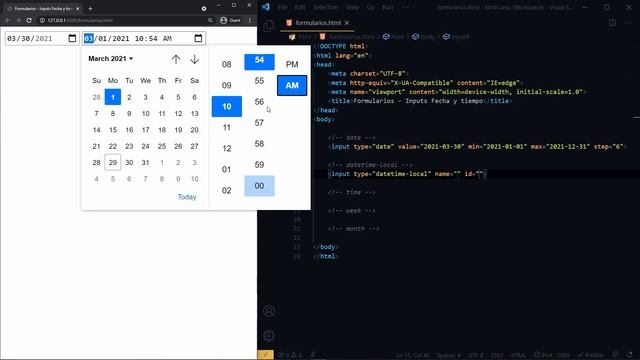The image size is (640, 360).
Task: Change Spaces: 4 indentation in status bar
Action: pyautogui.click(x=449, y=355)
